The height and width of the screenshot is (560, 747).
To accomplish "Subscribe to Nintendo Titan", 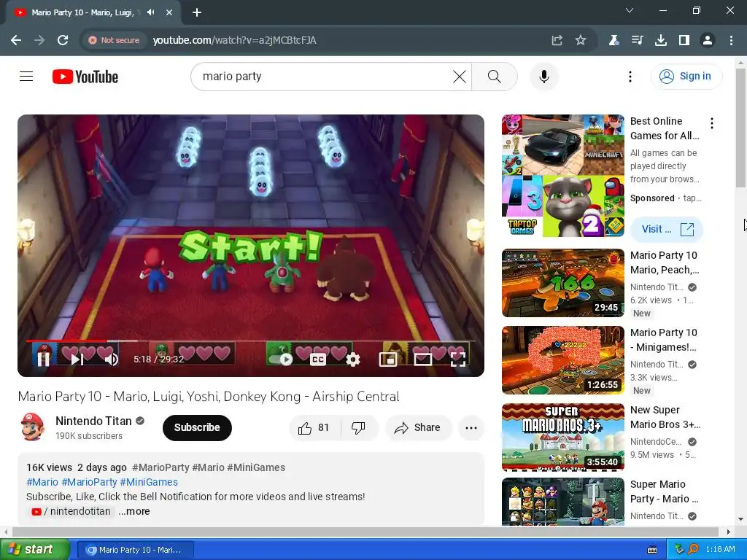I will click(x=197, y=427).
